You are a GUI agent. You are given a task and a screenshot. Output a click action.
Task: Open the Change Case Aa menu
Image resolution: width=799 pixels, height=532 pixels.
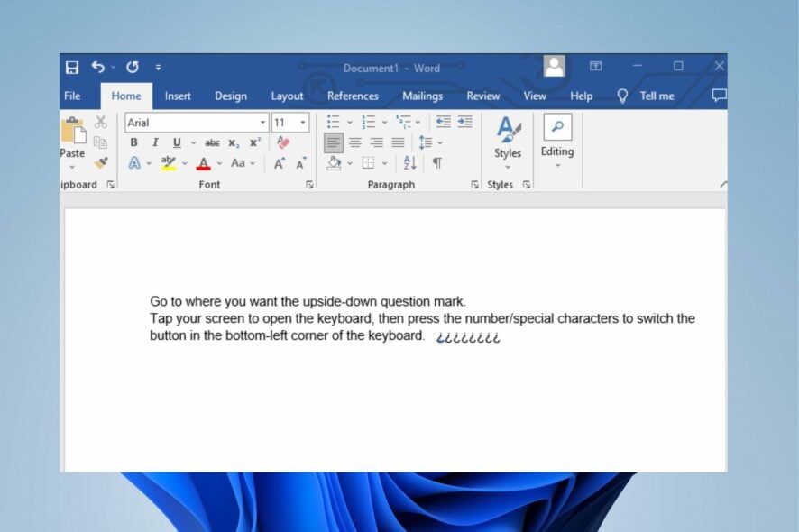tap(238, 163)
